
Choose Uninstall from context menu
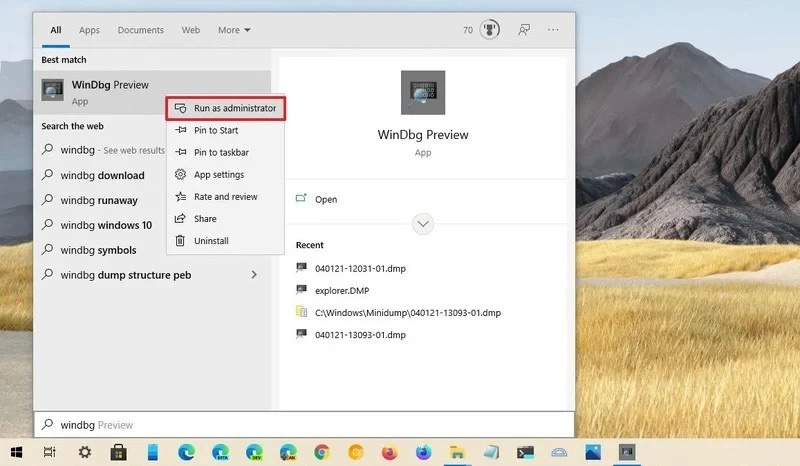coord(225,240)
